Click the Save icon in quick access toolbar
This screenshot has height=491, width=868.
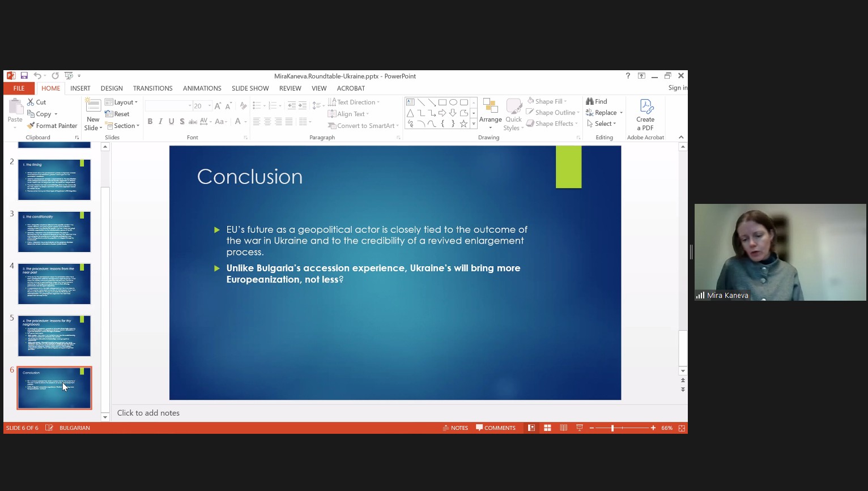[24, 76]
